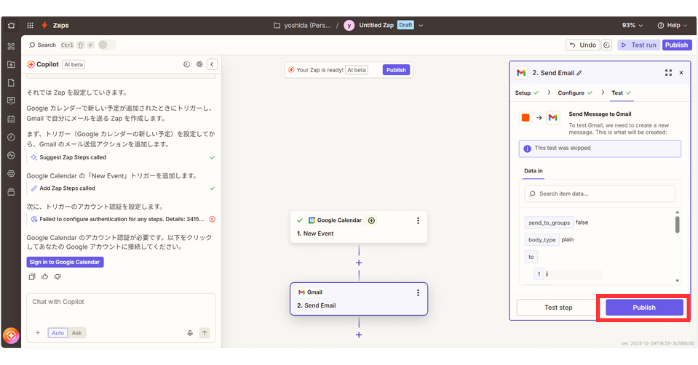698x365 pixels.
Task: Switch to the Configure tab
Action: point(575,93)
